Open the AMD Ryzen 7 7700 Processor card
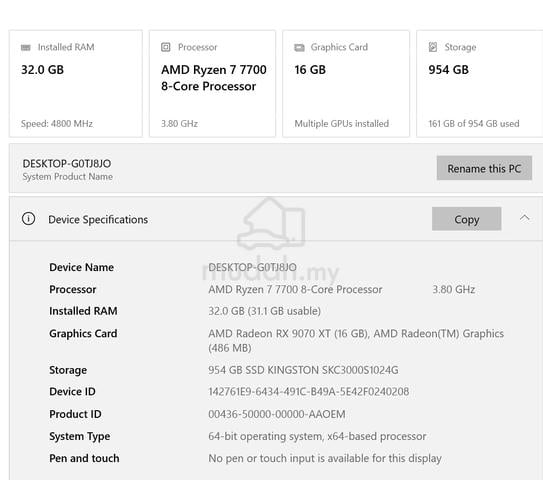Viewport: 543px width, 480px height. (213, 84)
